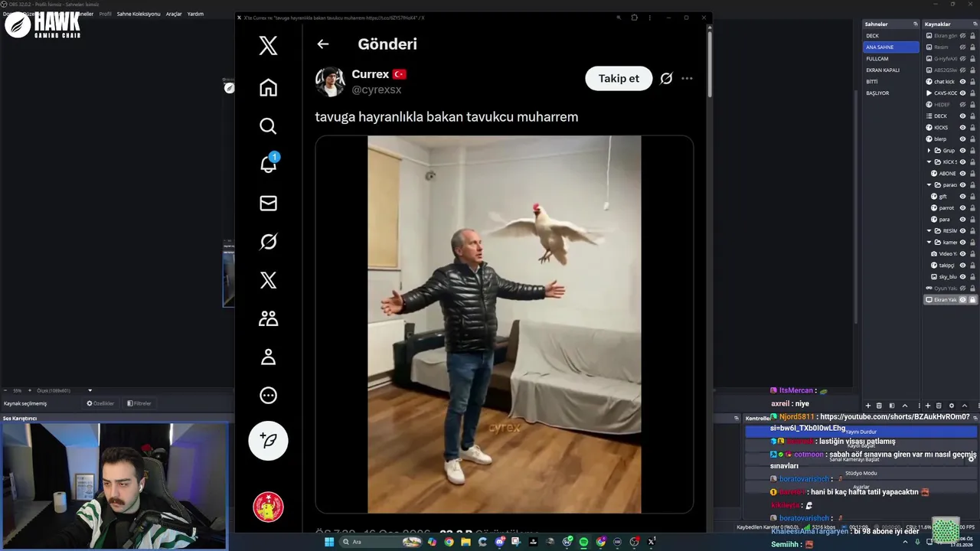980x551 pixels.
Task: Toggle visibility of parrot source
Action: 962,208
